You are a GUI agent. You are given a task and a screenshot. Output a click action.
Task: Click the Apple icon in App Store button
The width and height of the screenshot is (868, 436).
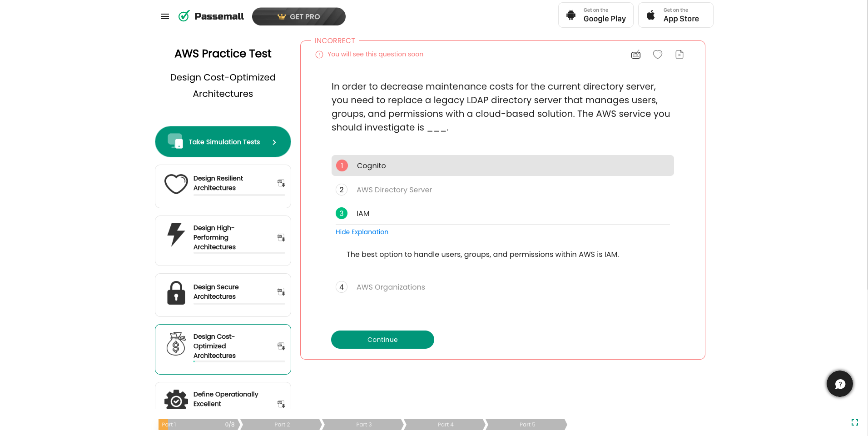(x=651, y=15)
